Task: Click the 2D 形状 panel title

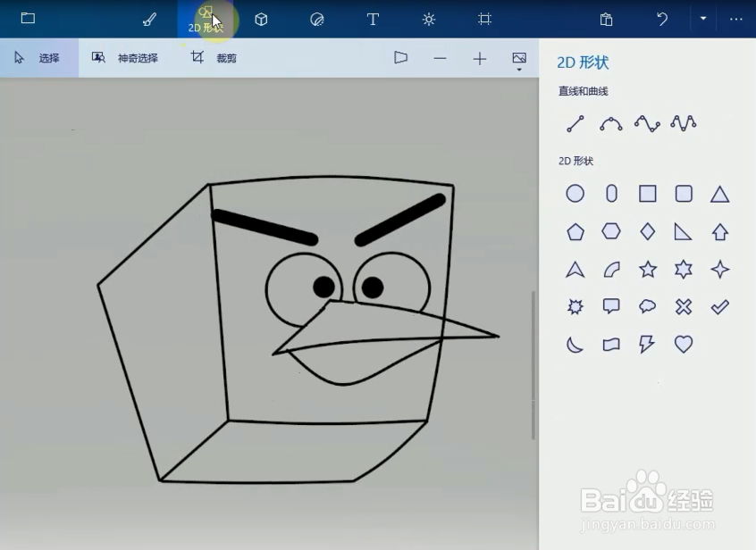Action: [583, 62]
